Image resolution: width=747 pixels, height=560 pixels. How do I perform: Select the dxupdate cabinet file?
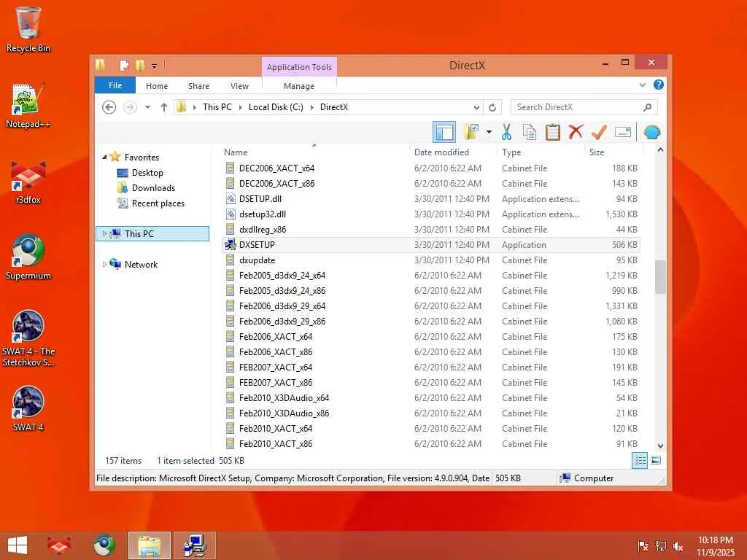(x=431, y=260)
